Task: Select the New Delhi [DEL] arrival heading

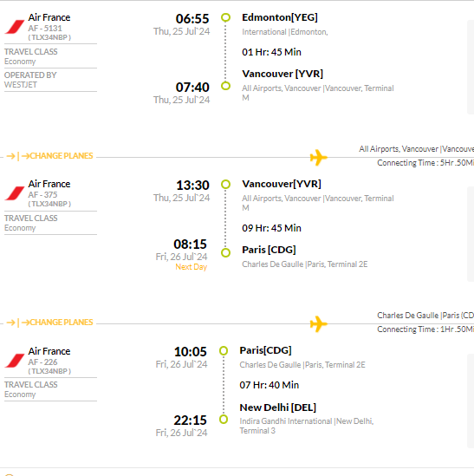Action: tap(277, 408)
